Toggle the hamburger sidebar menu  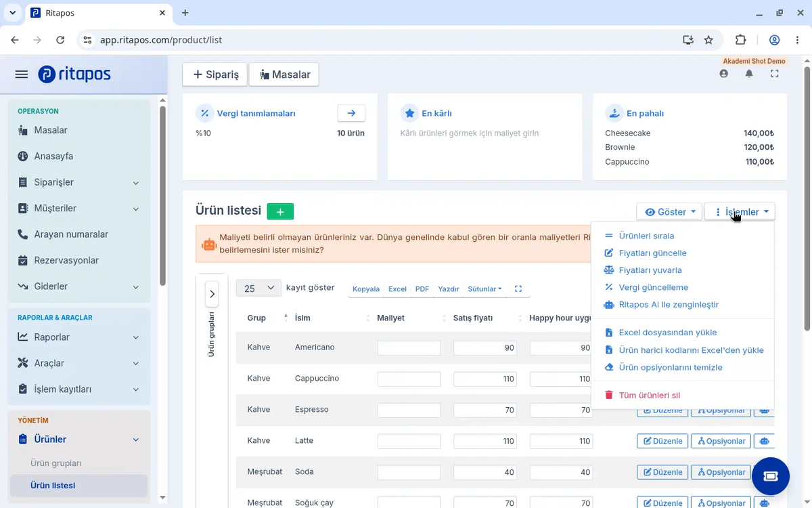tap(21, 74)
